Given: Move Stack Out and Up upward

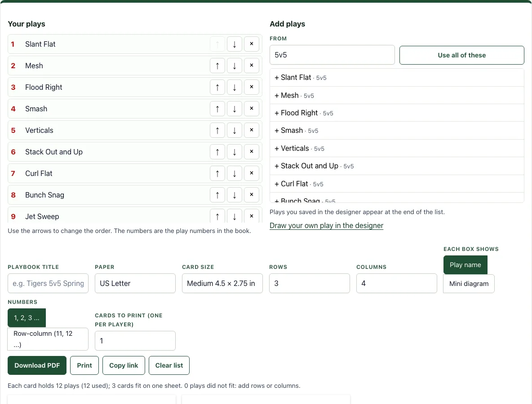Looking at the screenshot, I should click(x=217, y=152).
